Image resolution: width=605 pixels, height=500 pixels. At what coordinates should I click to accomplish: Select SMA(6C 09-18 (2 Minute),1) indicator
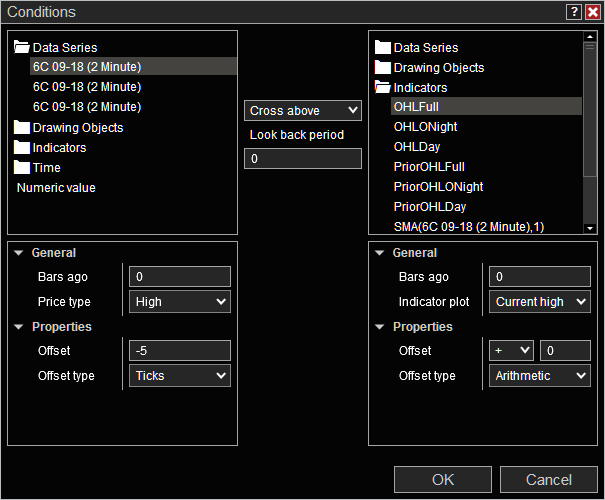[x=469, y=227]
